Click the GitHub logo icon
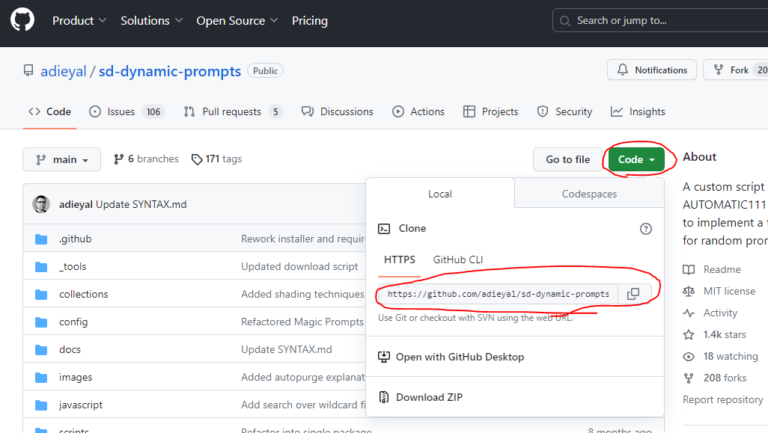Screen dimensions: 768x433 (x=22, y=20)
